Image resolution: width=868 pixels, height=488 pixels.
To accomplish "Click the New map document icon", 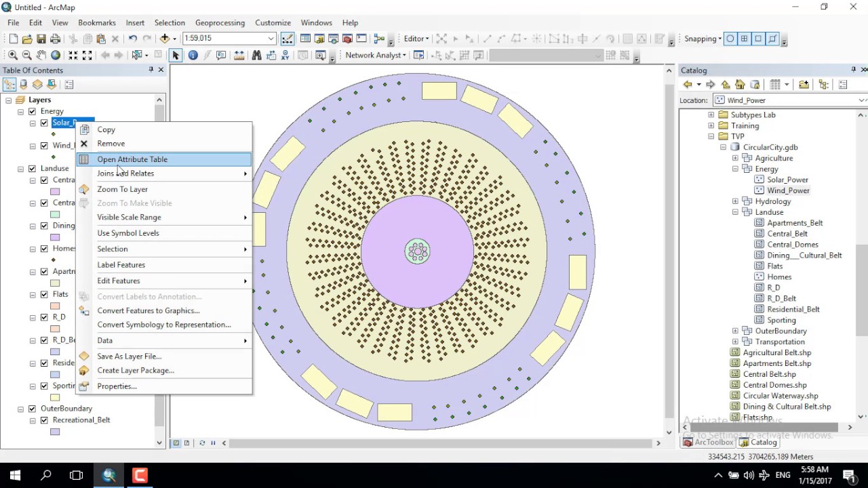I will 13,39.
